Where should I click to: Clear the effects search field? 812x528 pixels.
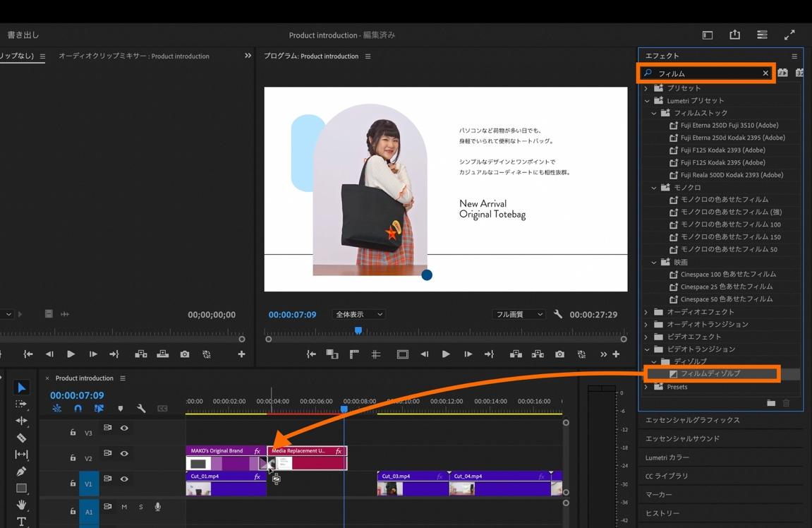coord(765,73)
